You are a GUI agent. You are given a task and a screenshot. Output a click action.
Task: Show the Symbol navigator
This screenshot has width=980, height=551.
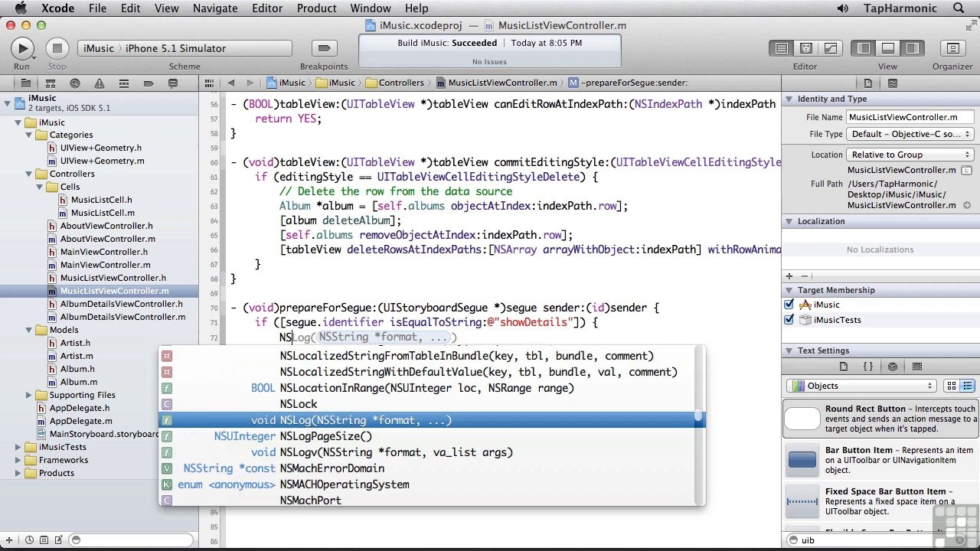click(x=50, y=83)
